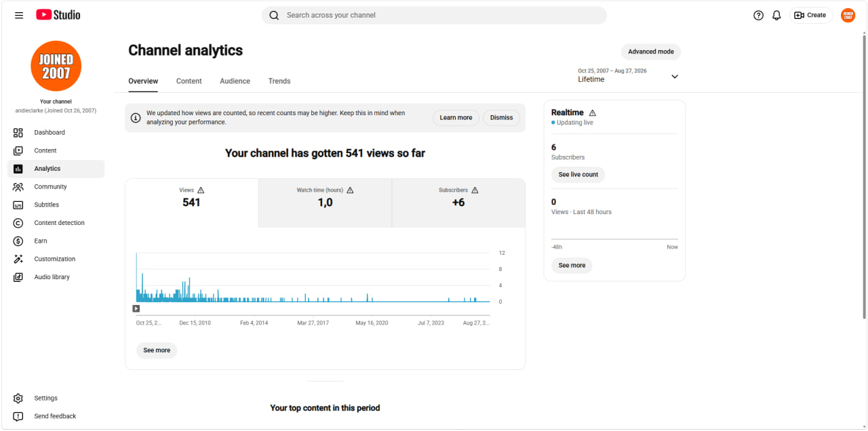Click the 'Dec 15, 2010' axis label
This screenshot has width=868, height=431.
tap(195, 323)
